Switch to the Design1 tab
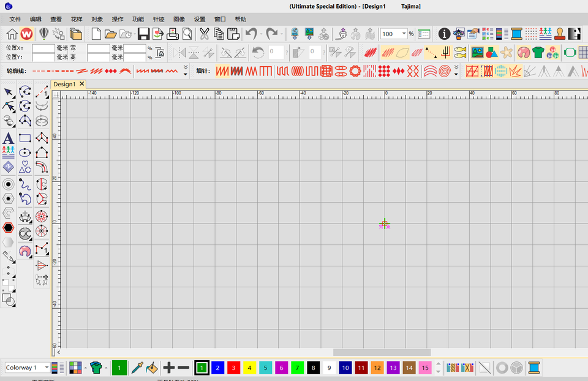 [x=64, y=84]
